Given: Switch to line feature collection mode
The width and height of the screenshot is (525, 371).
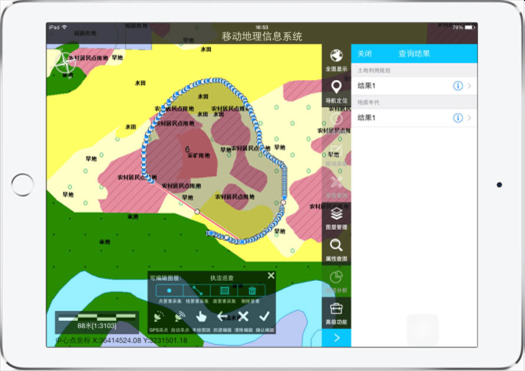Looking at the screenshot, I should point(197,290).
